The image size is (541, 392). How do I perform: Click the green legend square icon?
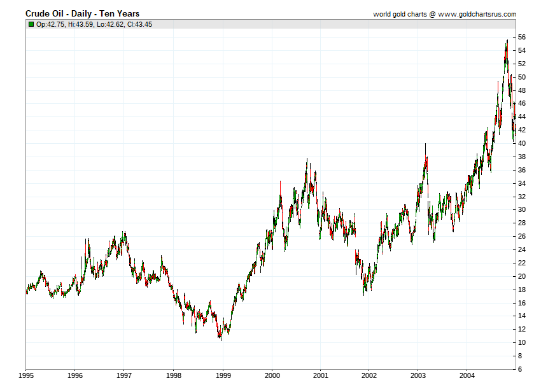click(31, 24)
